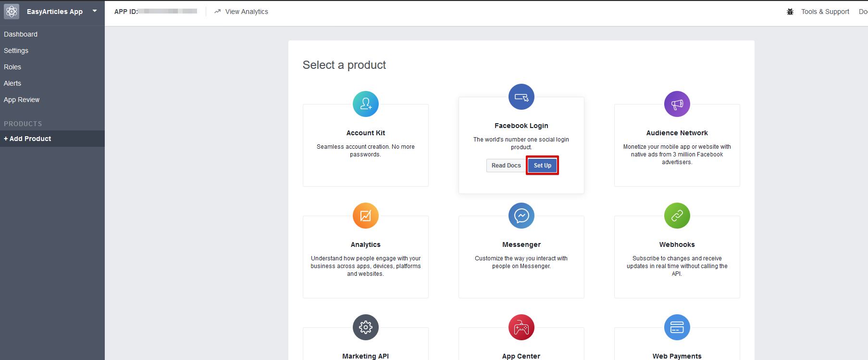The width and height of the screenshot is (868, 360).
Task: Click the Messenger chat bubble icon
Action: point(521,216)
